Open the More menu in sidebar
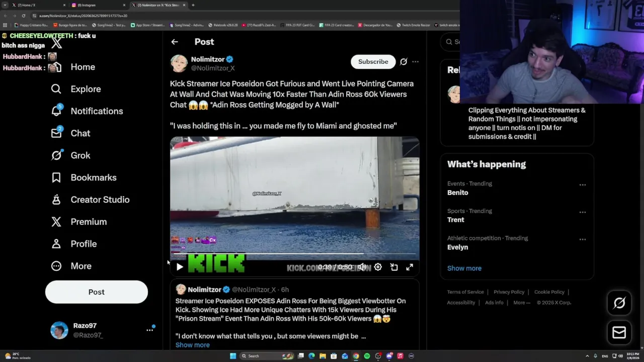The image size is (644, 362). click(x=71, y=266)
